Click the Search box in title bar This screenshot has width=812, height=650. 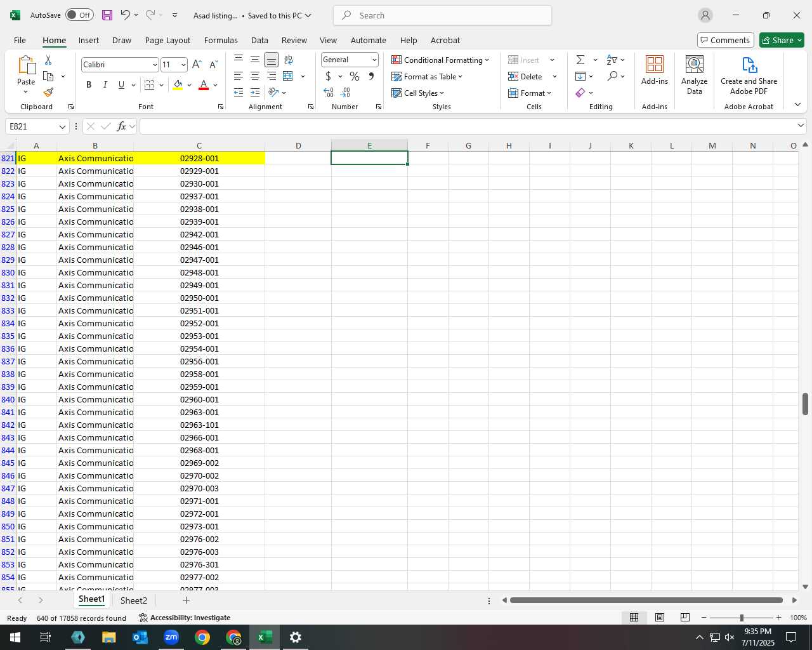pos(442,15)
